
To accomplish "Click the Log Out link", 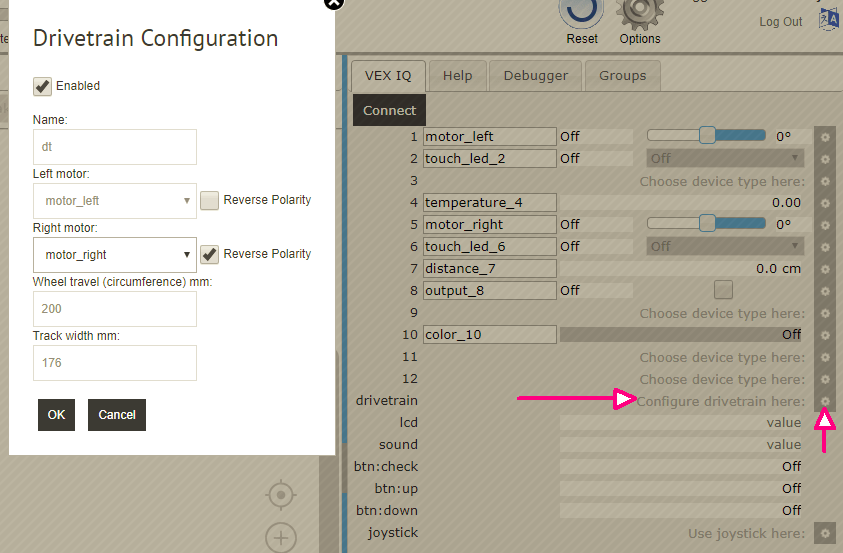I will point(781,22).
